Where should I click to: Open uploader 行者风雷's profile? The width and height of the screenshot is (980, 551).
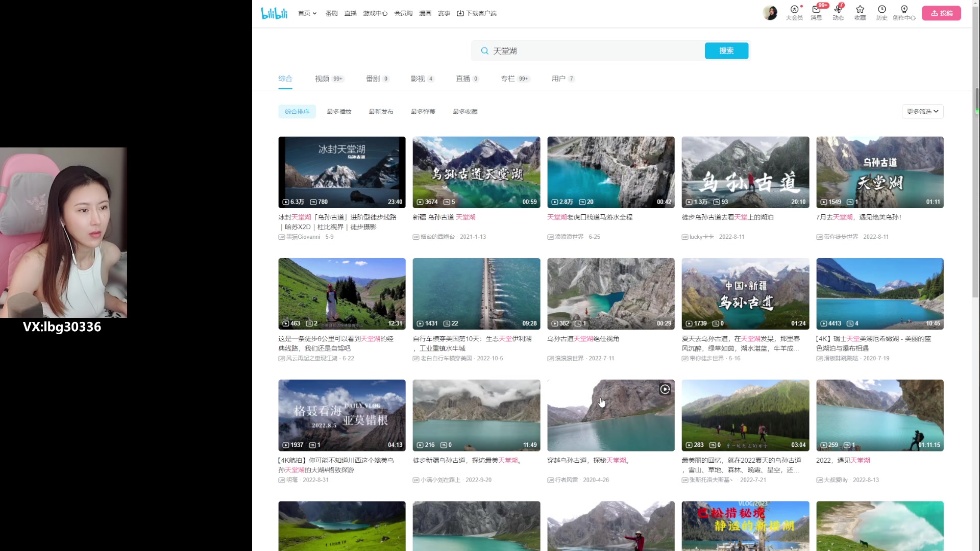tap(567, 480)
